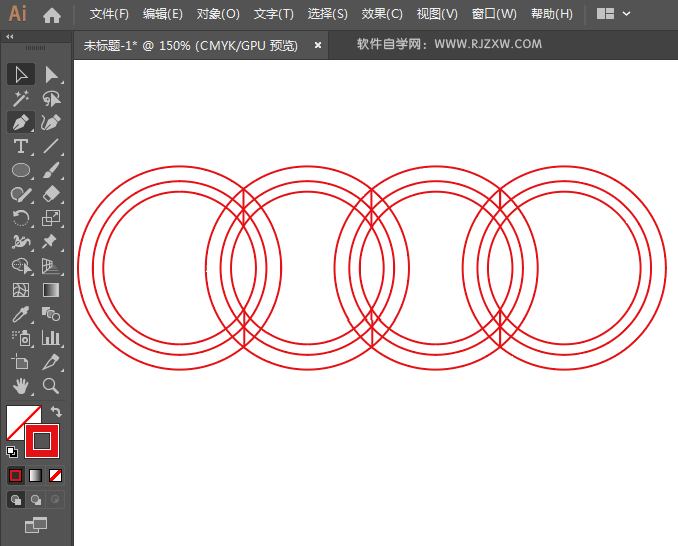Select the Eraser tool

(x=51, y=194)
